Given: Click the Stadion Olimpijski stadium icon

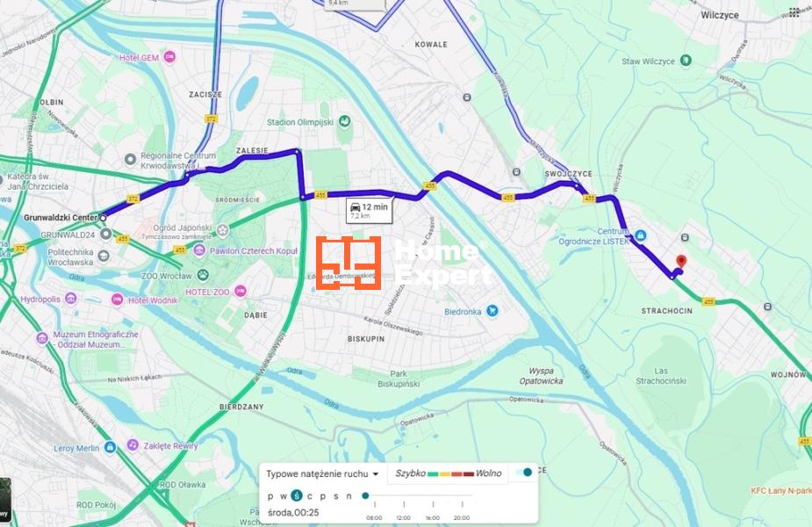Looking at the screenshot, I should pyautogui.click(x=344, y=122).
